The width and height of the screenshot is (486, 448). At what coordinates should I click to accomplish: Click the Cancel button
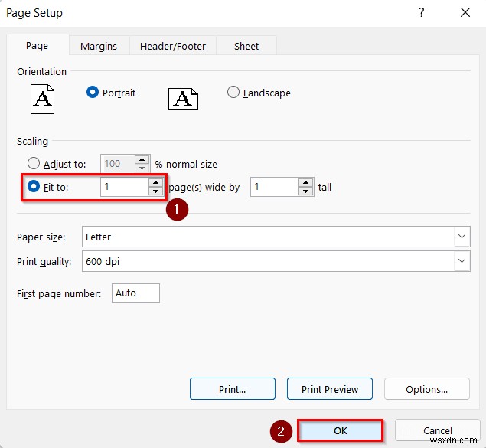(x=438, y=430)
